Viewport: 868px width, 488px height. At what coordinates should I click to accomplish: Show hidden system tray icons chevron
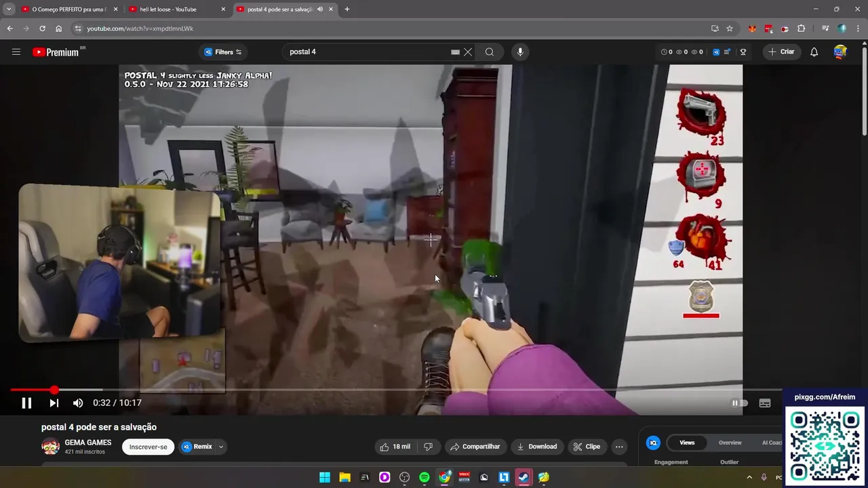click(749, 477)
